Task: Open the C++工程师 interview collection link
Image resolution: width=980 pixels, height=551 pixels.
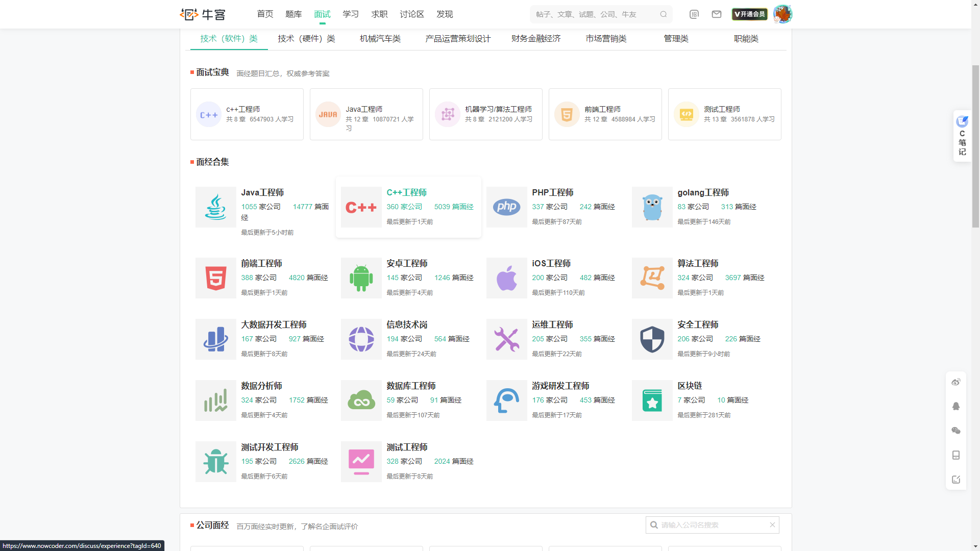Action: point(406,192)
